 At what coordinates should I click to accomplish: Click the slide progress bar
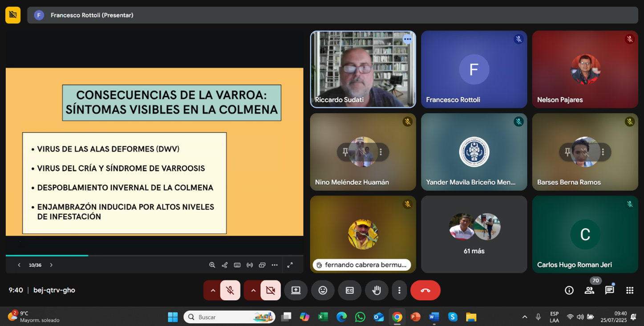click(x=154, y=255)
